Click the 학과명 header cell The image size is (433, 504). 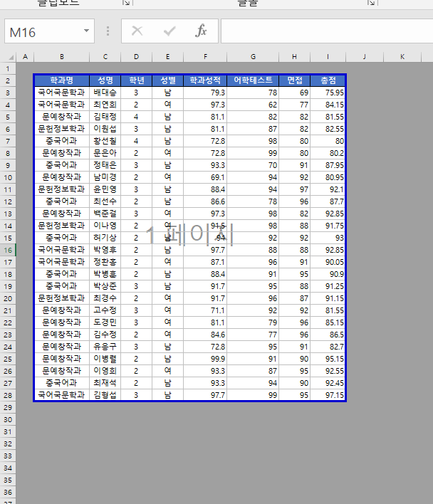[x=62, y=80]
